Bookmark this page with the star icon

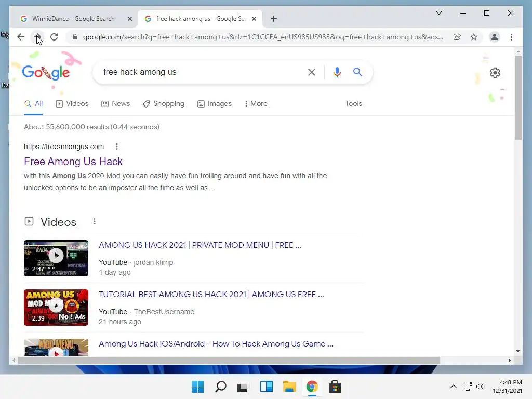pos(474,37)
